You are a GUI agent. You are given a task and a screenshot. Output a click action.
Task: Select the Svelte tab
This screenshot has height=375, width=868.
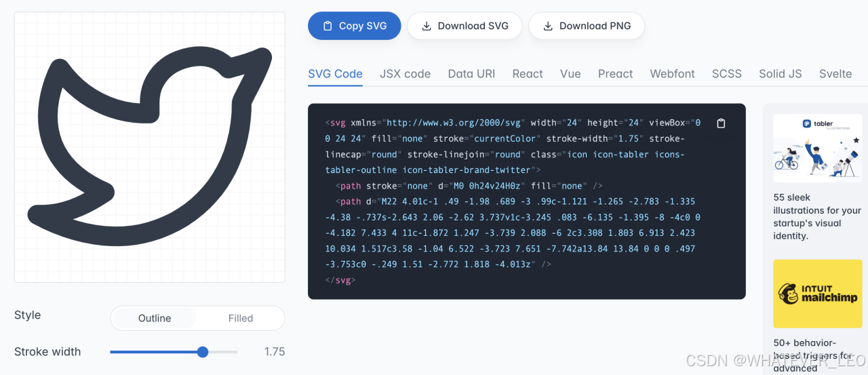835,74
